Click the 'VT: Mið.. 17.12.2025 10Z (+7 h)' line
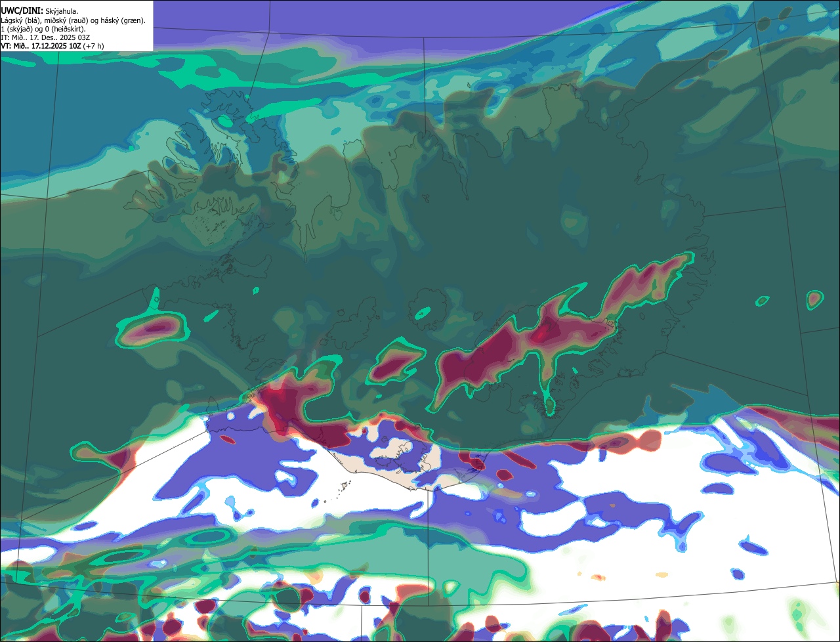The width and height of the screenshot is (840, 642). pos(52,46)
